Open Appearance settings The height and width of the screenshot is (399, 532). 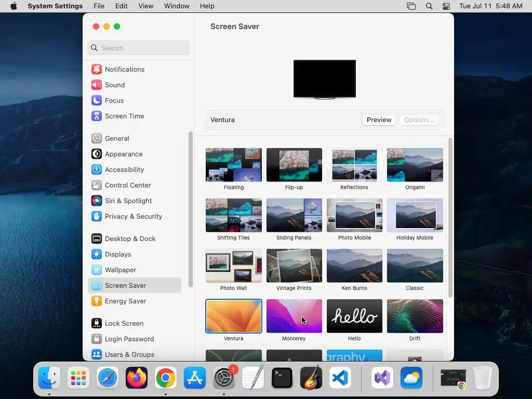click(x=135, y=154)
